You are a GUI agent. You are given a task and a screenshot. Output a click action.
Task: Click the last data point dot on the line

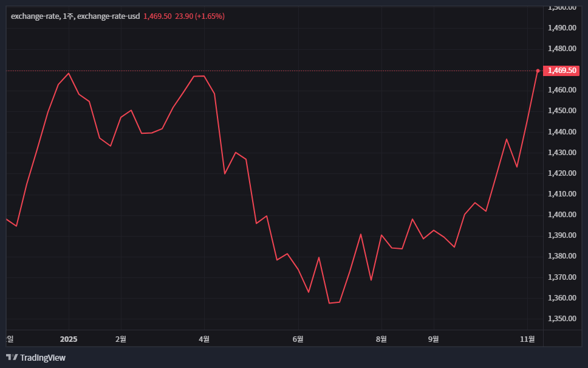pos(538,71)
